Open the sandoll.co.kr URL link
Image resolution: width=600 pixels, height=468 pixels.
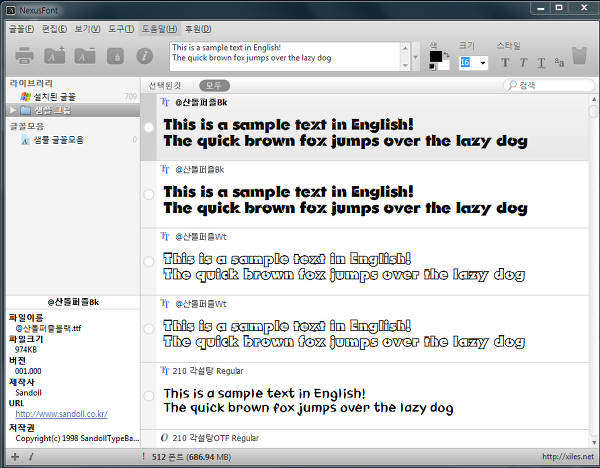point(61,414)
